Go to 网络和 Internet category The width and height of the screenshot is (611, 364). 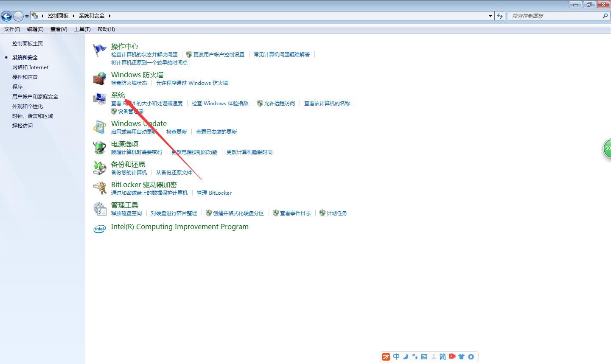coord(30,67)
